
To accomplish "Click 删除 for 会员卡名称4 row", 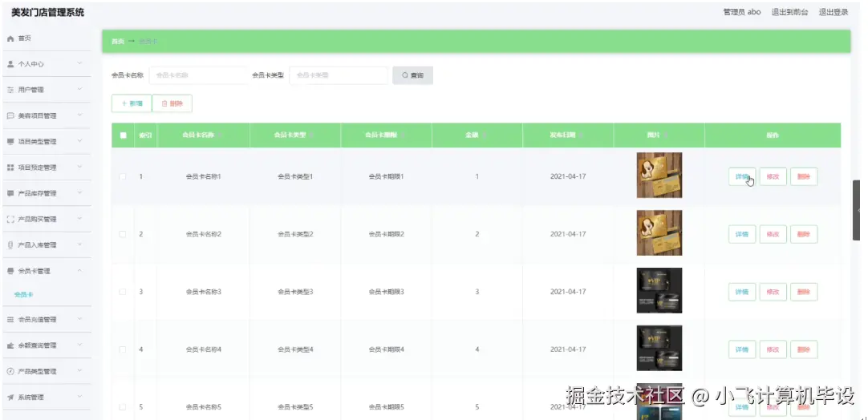I will click(x=804, y=349).
